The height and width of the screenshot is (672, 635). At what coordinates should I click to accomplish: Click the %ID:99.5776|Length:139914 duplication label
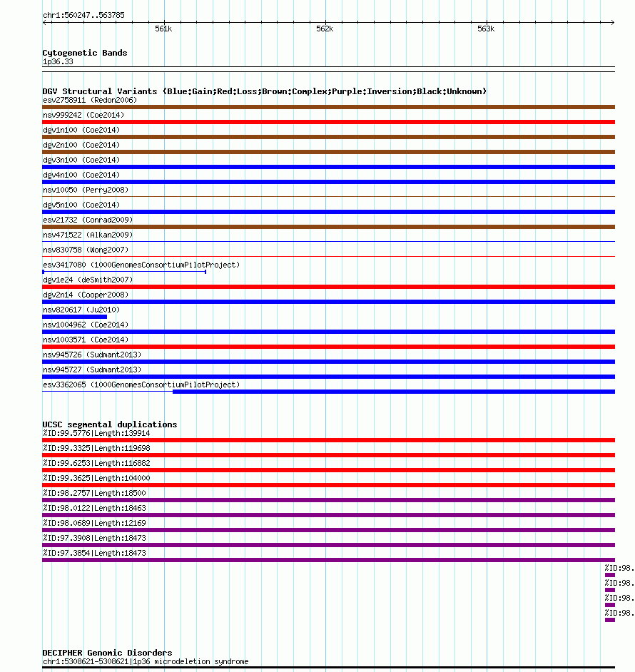coord(96,433)
